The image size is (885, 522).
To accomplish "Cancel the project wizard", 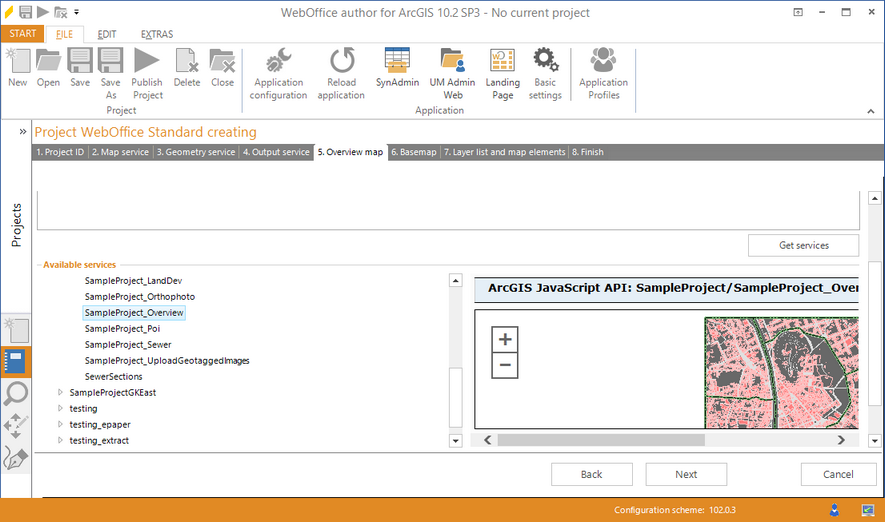I will [838, 475].
